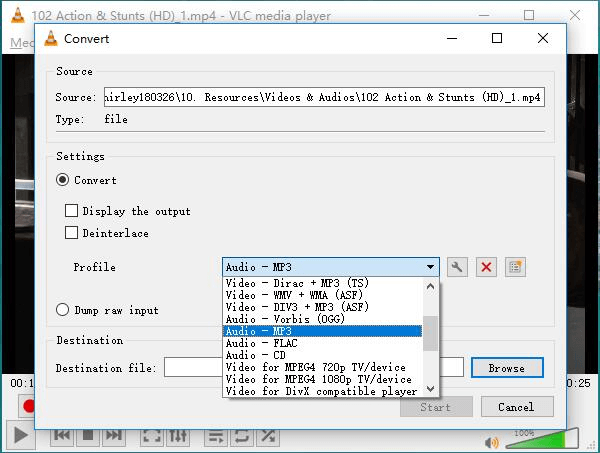Choose Video - WMV + WMA (ASF)
This screenshot has height=453, width=600.
323,295
